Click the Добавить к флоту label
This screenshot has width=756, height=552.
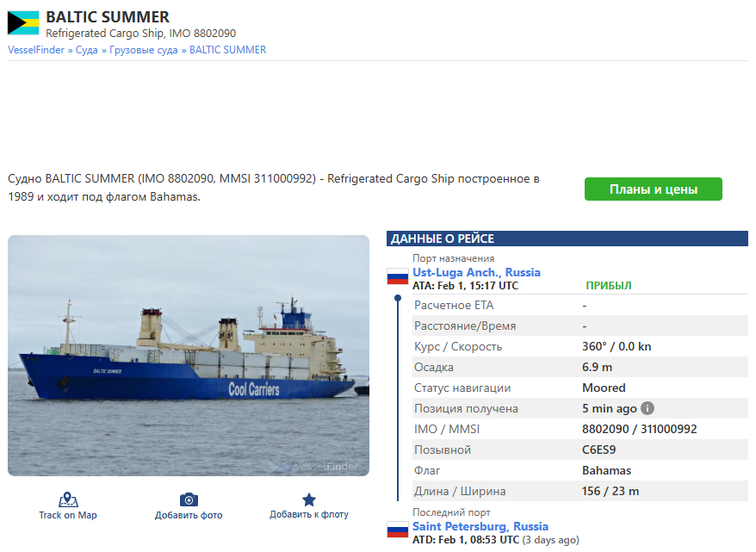point(309,514)
